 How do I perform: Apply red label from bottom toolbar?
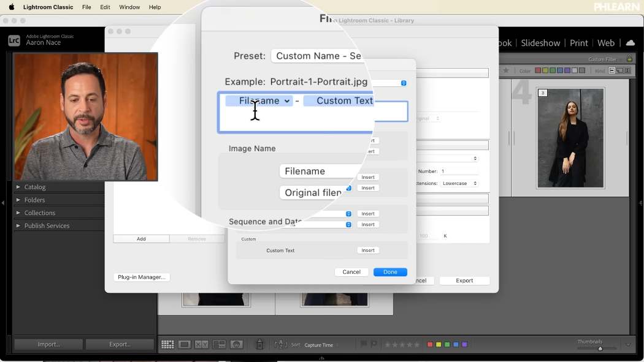[x=429, y=344]
